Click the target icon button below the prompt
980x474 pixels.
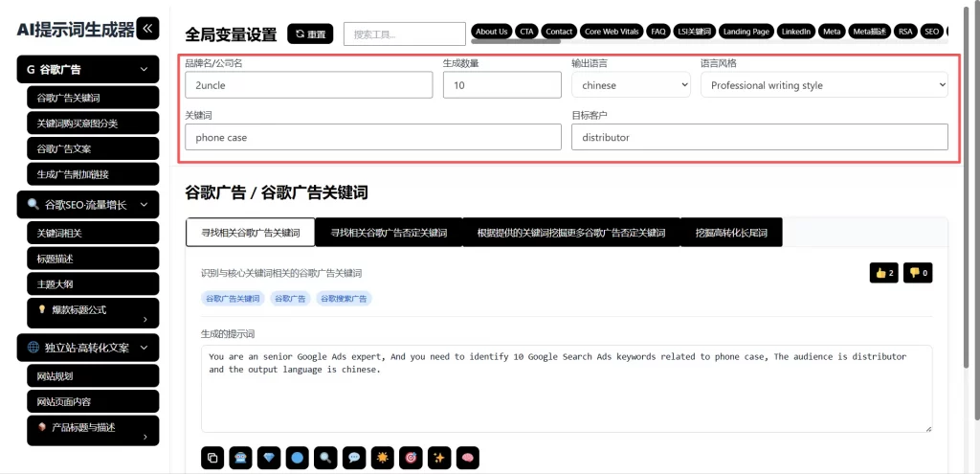(411, 457)
